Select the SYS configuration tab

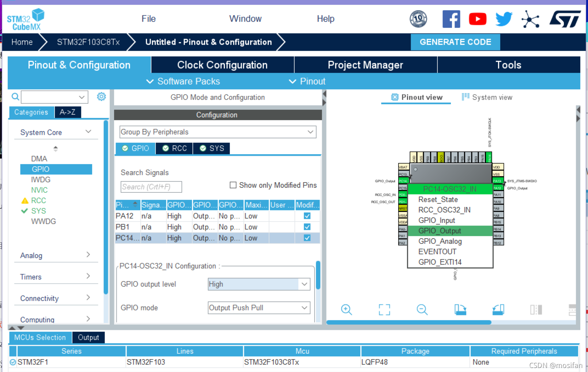tap(212, 148)
